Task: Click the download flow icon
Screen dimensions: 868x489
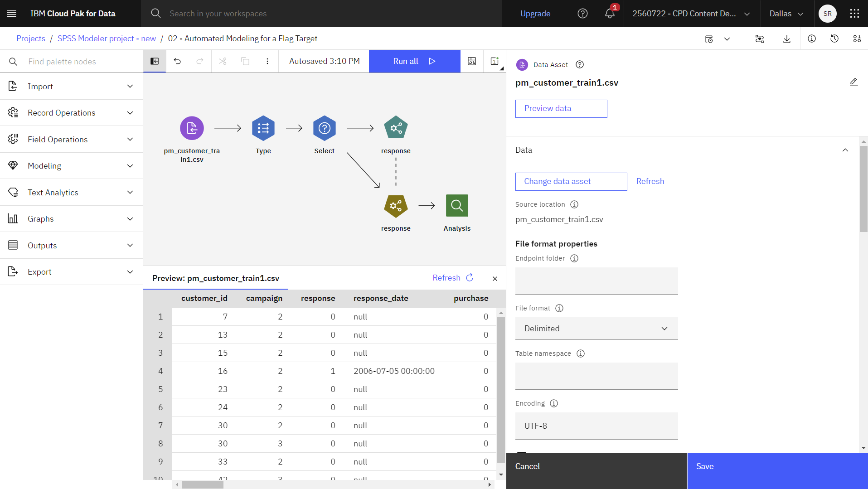Action: pyautogui.click(x=787, y=39)
